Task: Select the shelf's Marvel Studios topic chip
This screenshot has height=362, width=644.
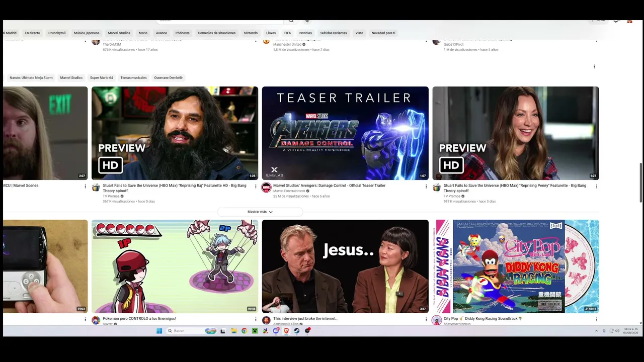Action: coord(71,78)
